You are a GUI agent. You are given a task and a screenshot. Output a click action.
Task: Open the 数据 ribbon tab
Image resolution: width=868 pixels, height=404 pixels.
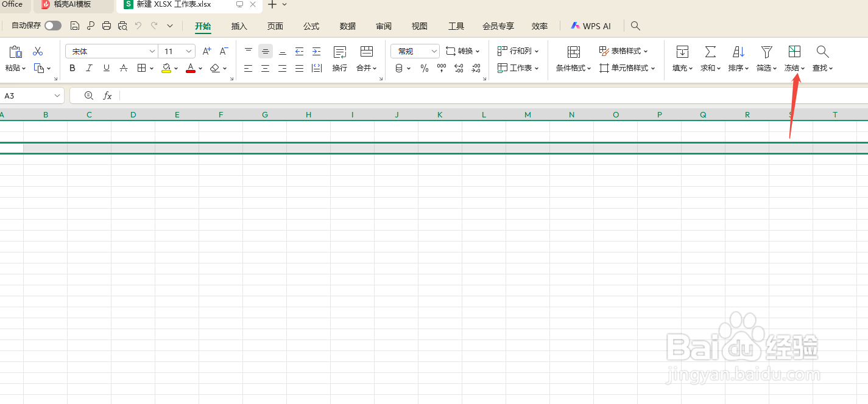point(347,26)
